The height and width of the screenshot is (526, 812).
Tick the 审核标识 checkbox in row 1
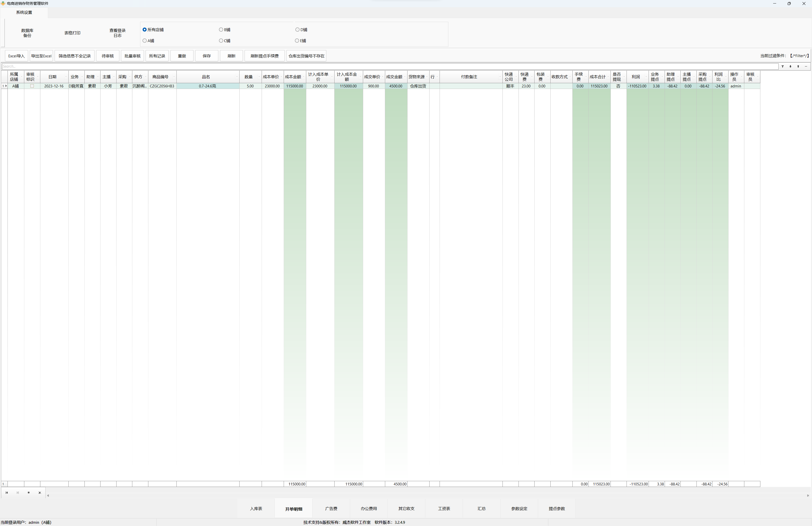click(x=32, y=86)
